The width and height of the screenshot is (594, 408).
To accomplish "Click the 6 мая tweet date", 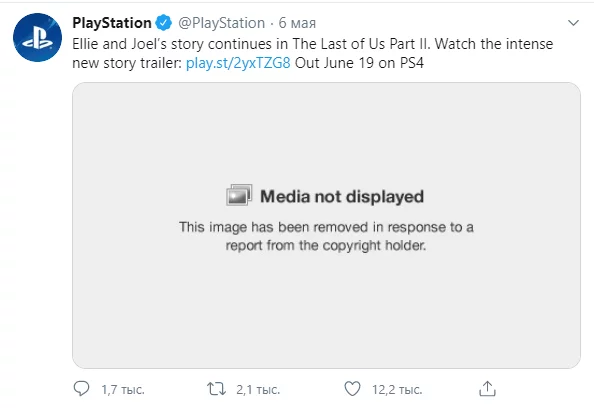I will click(297, 23).
